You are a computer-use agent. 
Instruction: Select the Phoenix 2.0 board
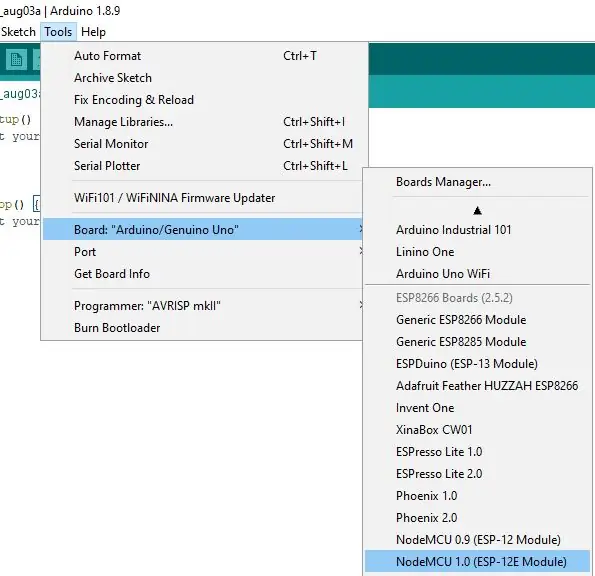477,518
